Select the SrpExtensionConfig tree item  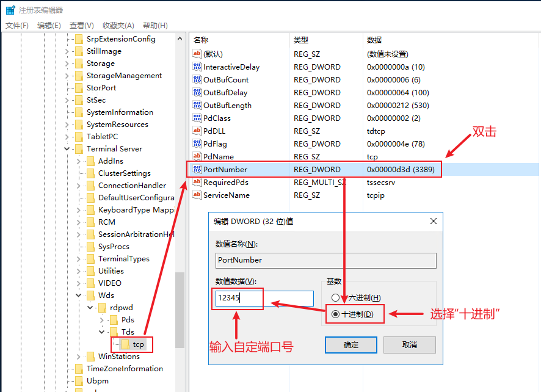pos(121,39)
